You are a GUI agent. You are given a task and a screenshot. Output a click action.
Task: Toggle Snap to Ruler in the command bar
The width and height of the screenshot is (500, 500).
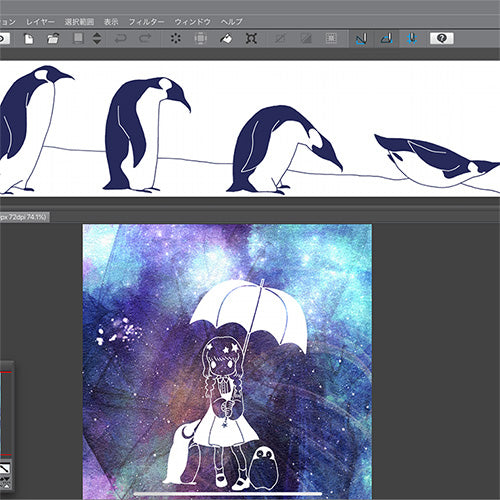(361, 39)
